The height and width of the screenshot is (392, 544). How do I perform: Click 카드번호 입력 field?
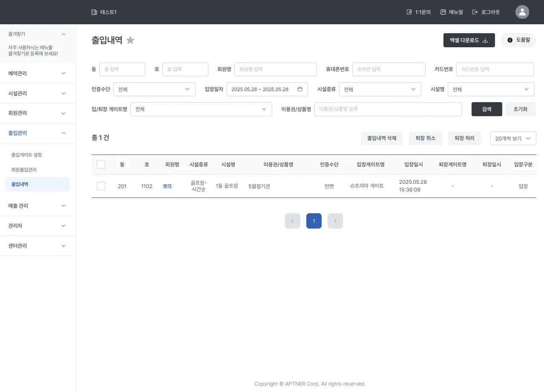495,69
